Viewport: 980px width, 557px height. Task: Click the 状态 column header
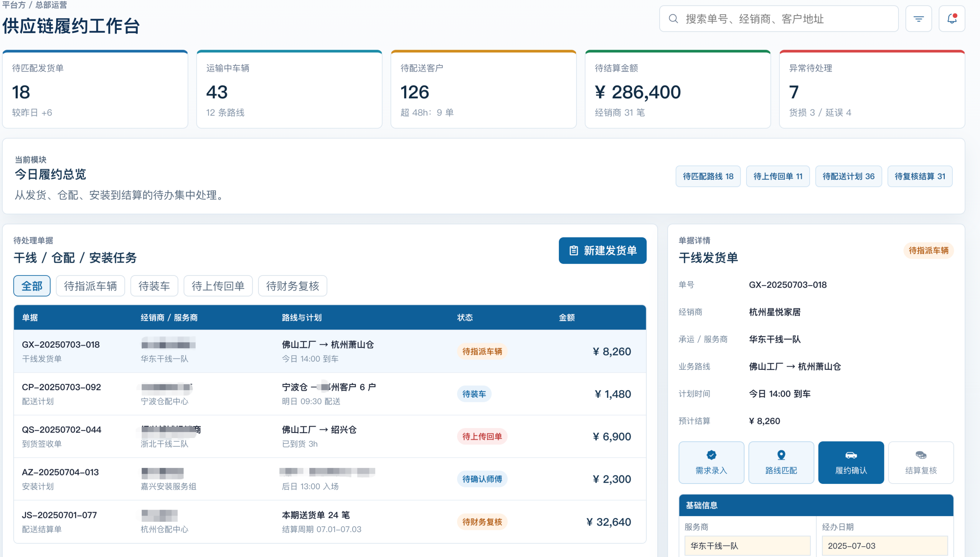[x=465, y=318]
